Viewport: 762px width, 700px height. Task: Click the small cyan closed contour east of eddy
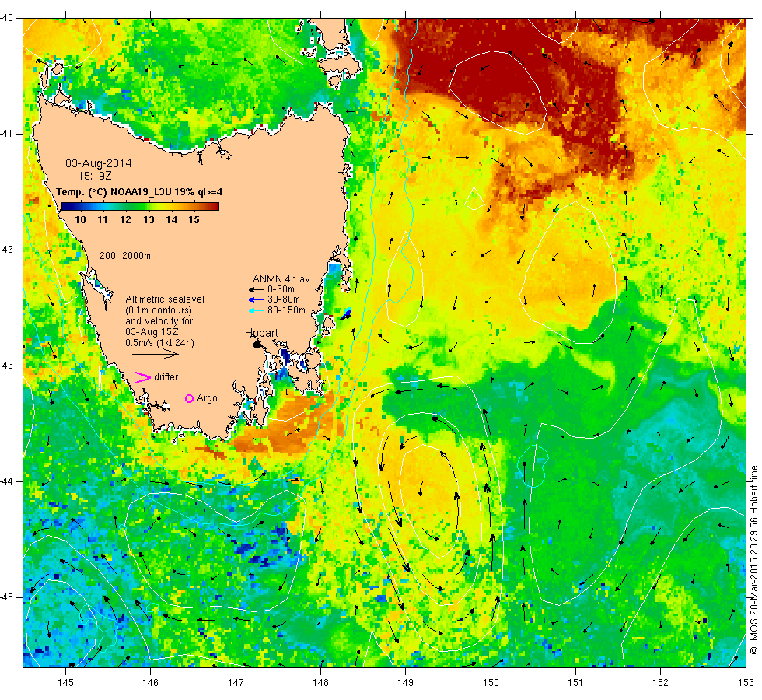pyautogui.click(x=533, y=466)
